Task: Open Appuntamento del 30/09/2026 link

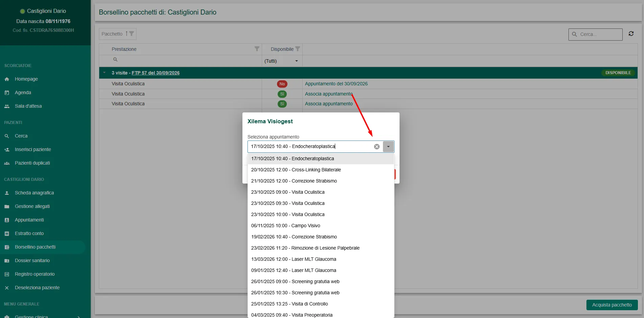Action: click(x=336, y=84)
